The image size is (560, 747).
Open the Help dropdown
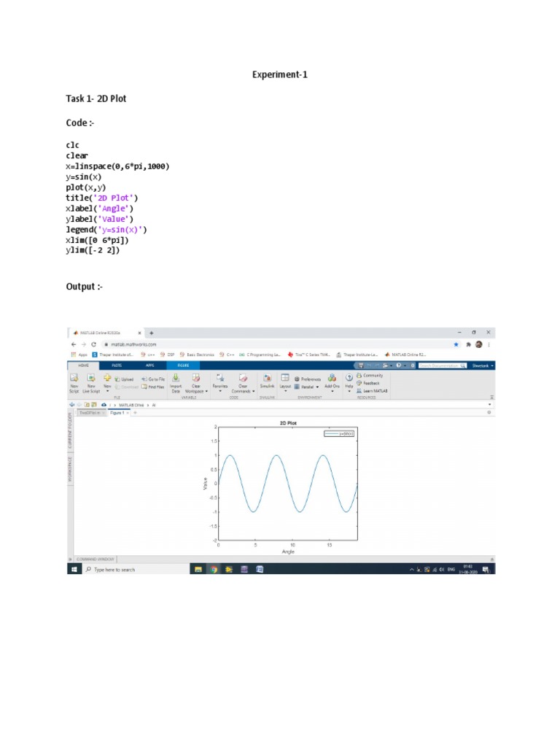[349, 382]
